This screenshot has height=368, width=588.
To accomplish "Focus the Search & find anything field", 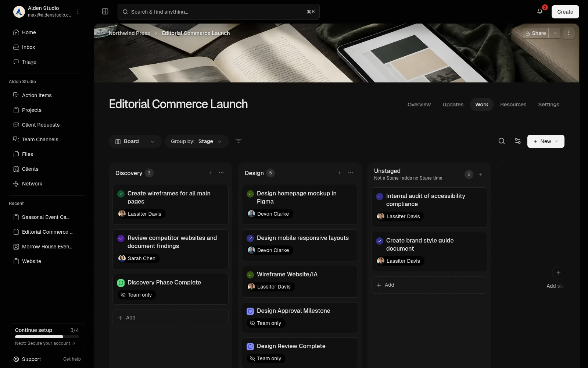I will tap(219, 12).
